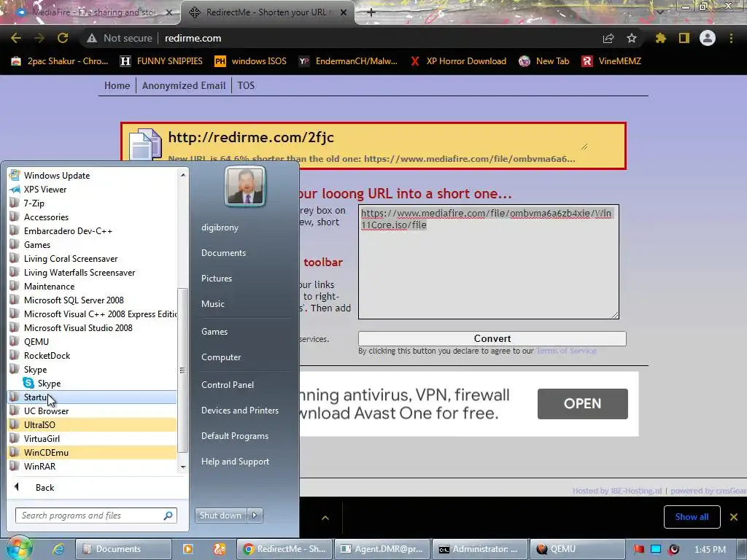Expand Microsoft SQL Server 2008 folder

coord(93,300)
